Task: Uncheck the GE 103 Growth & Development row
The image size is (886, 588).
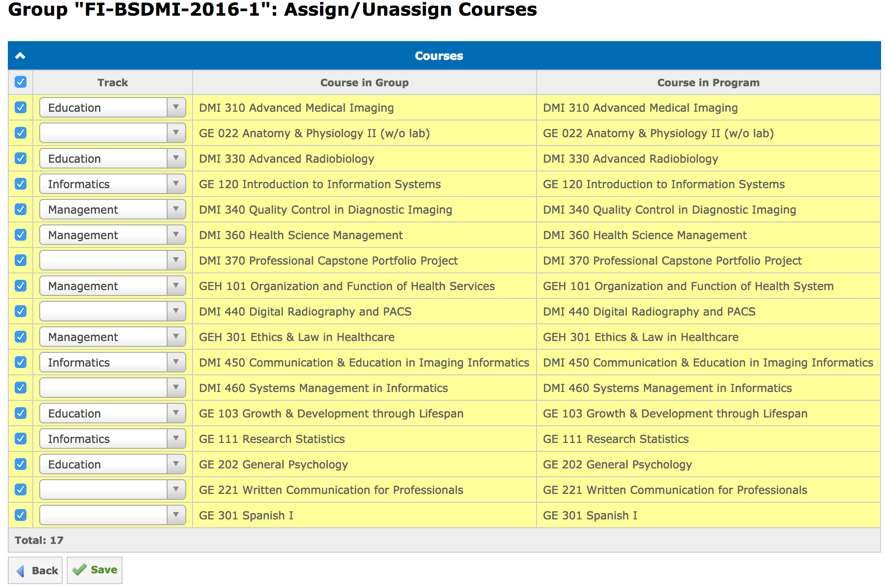Action: 21,413
